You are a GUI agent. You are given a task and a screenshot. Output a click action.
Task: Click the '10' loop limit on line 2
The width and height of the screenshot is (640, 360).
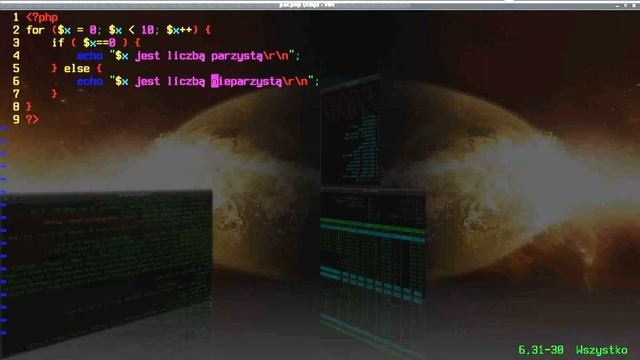(x=147, y=30)
